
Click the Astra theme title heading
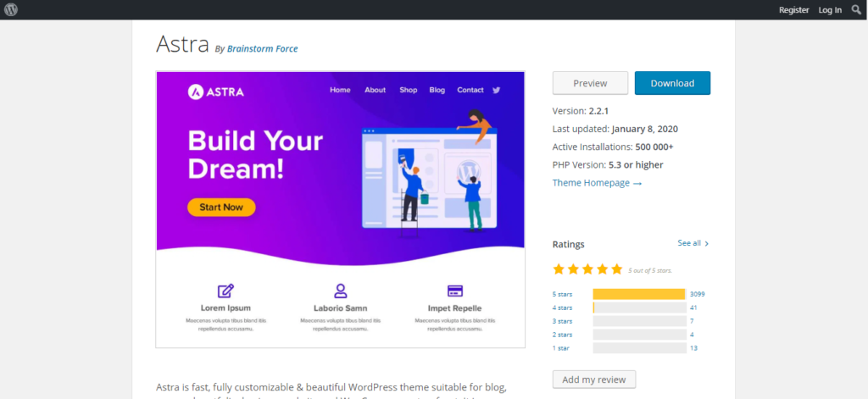[183, 44]
